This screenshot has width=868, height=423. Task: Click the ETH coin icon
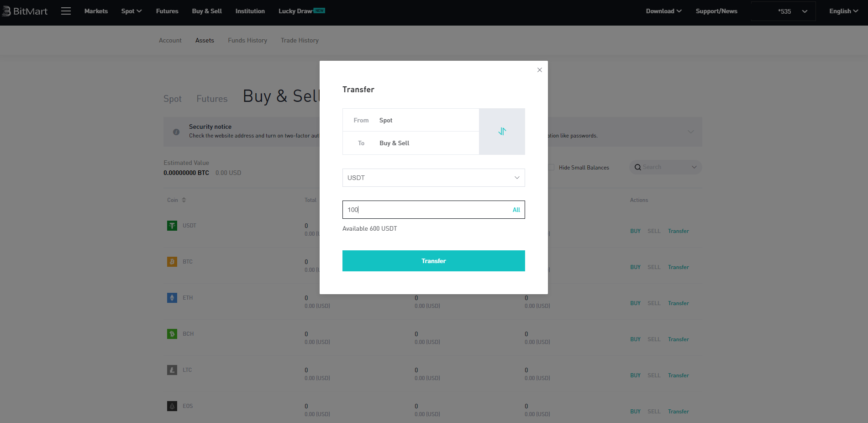click(172, 298)
